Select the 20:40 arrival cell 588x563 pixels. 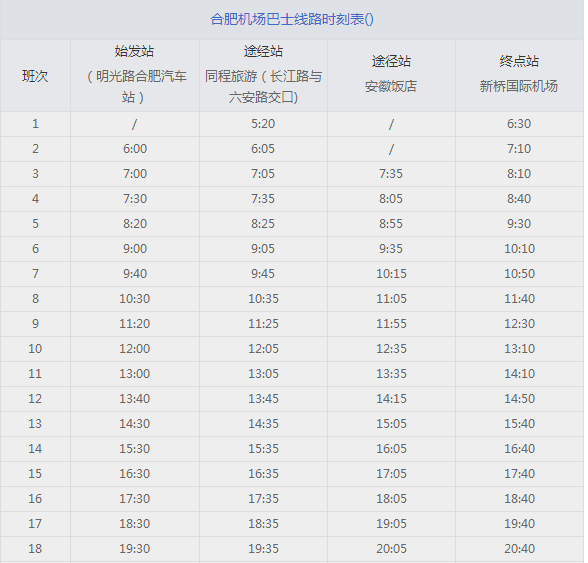519,549
